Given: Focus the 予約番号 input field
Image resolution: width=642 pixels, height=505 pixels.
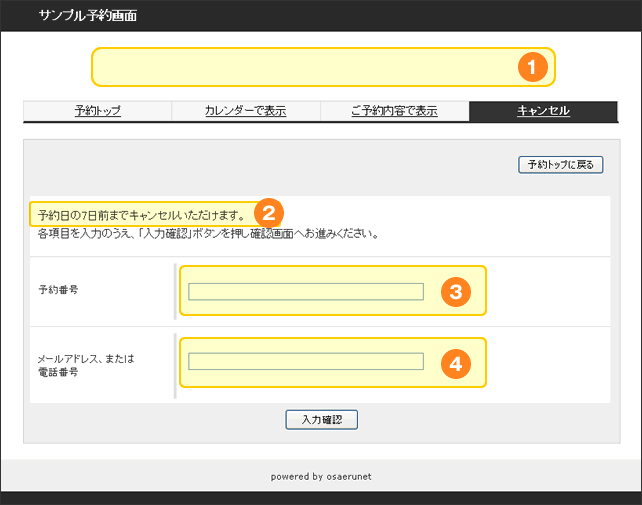Looking at the screenshot, I should point(306,291).
